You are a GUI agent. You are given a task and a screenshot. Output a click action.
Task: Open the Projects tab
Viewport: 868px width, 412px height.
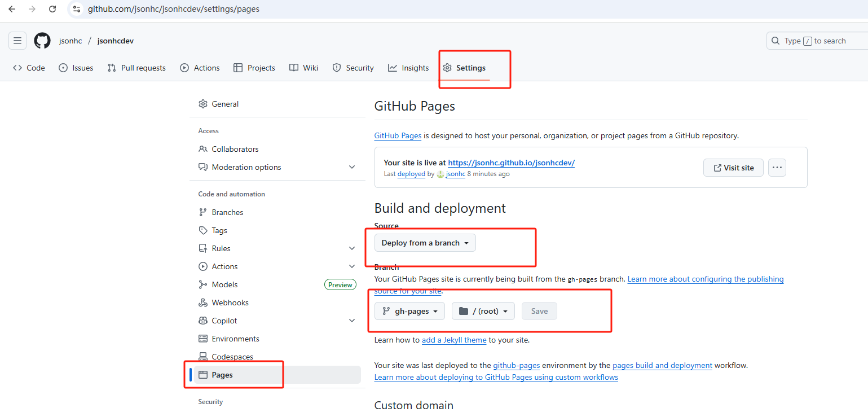coord(254,68)
